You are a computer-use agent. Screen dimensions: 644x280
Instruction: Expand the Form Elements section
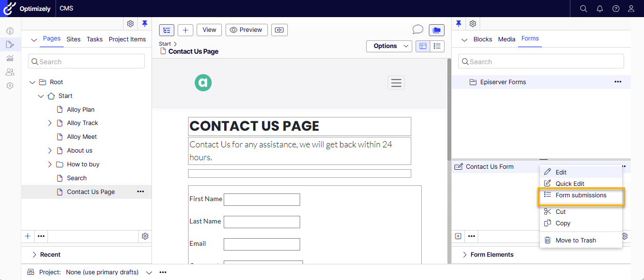pos(464,255)
